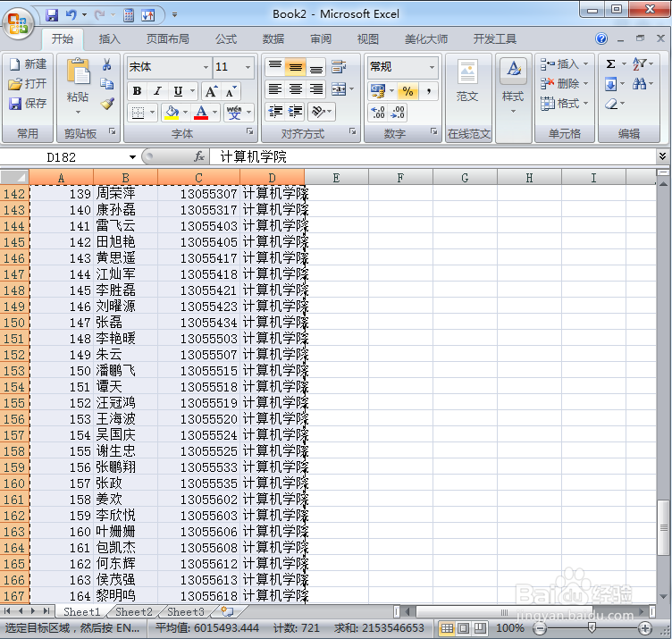Screen dimensions: 672x639
Task: Toggle italic formatting
Action: click(x=157, y=91)
